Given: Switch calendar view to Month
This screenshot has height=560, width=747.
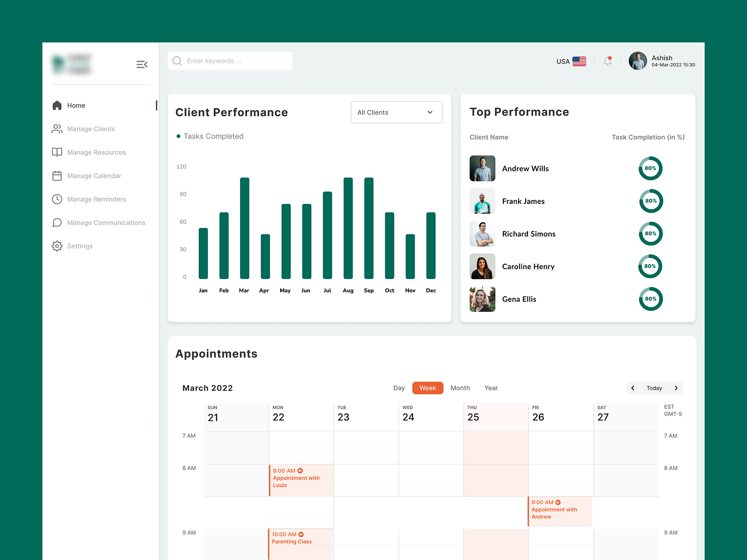Looking at the screenshot, I should [460, 388].
